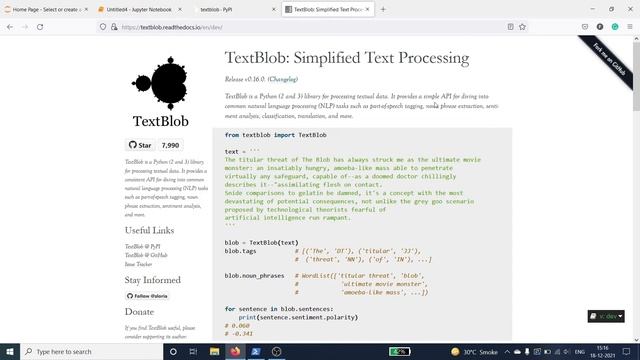The height and width of the screenshot is (360, 640).
Task: Bookmark this page with the star icon
Action: (x=522, y=27)
